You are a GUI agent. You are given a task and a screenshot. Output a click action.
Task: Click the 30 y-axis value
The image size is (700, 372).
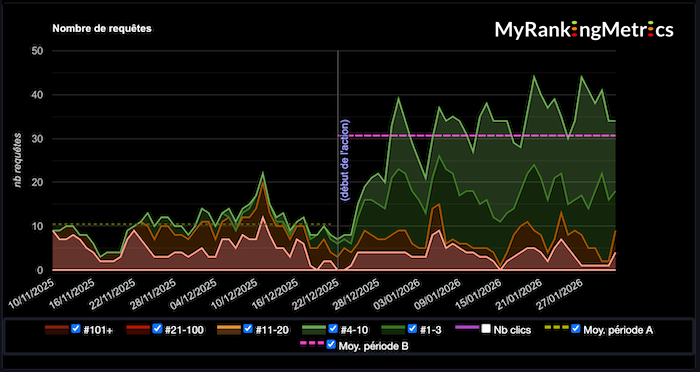click(x=37, y=138)
